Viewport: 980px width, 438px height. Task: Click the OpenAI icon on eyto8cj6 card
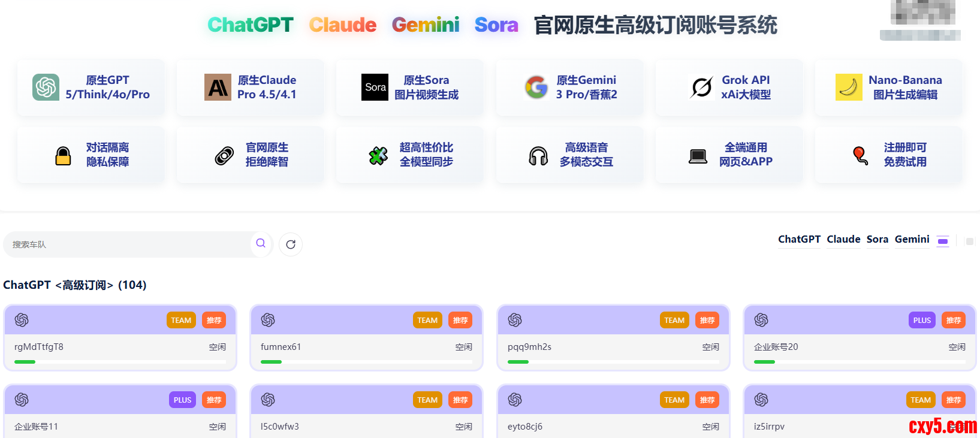coord(515,400)
